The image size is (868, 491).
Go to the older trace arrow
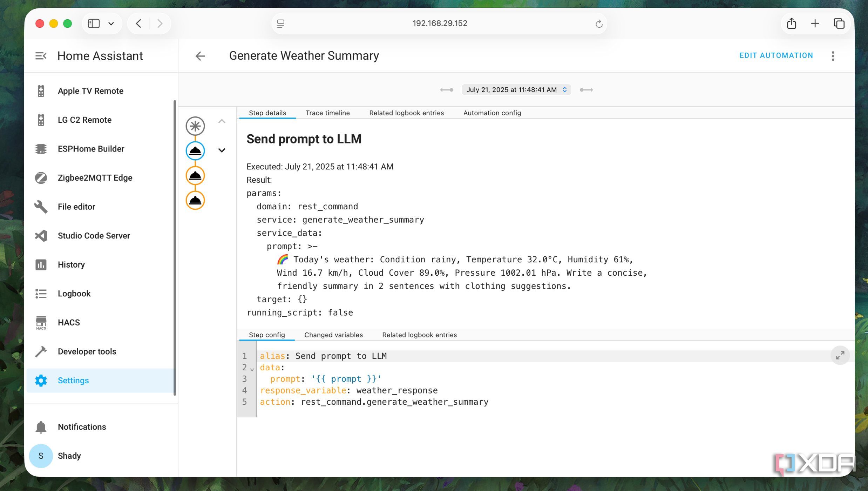click(x=447, y=90)
